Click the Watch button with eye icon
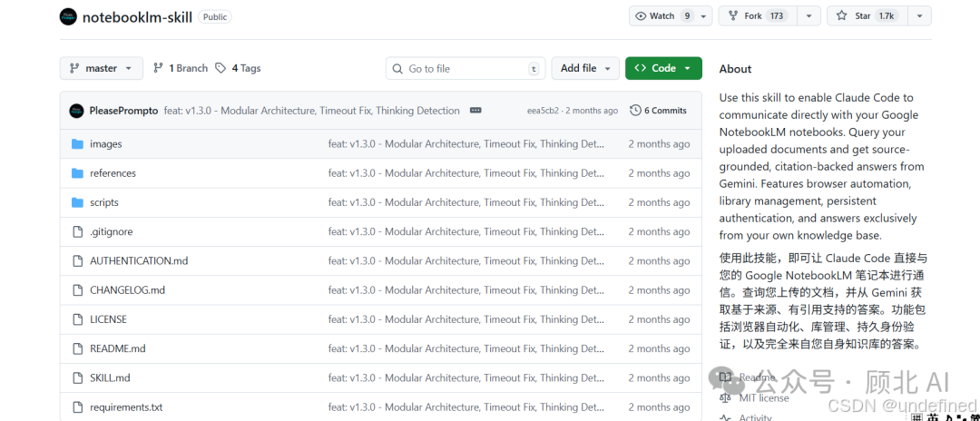This screenshot has width=980, height=421. click(x=662, y=16)
